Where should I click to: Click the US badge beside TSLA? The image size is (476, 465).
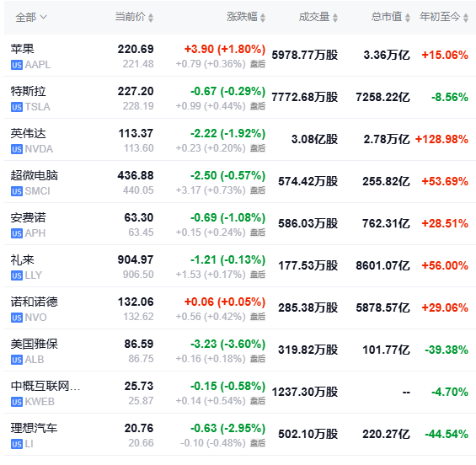pyautogui.click(x=17, y=107)
